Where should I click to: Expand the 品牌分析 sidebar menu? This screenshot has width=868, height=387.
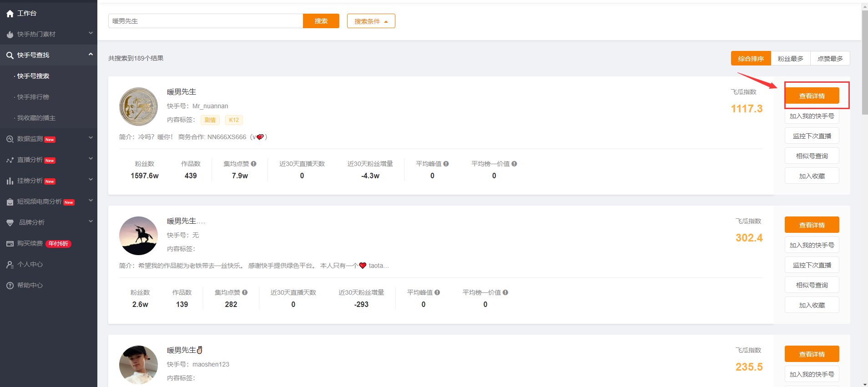click(x=91, y=221)
